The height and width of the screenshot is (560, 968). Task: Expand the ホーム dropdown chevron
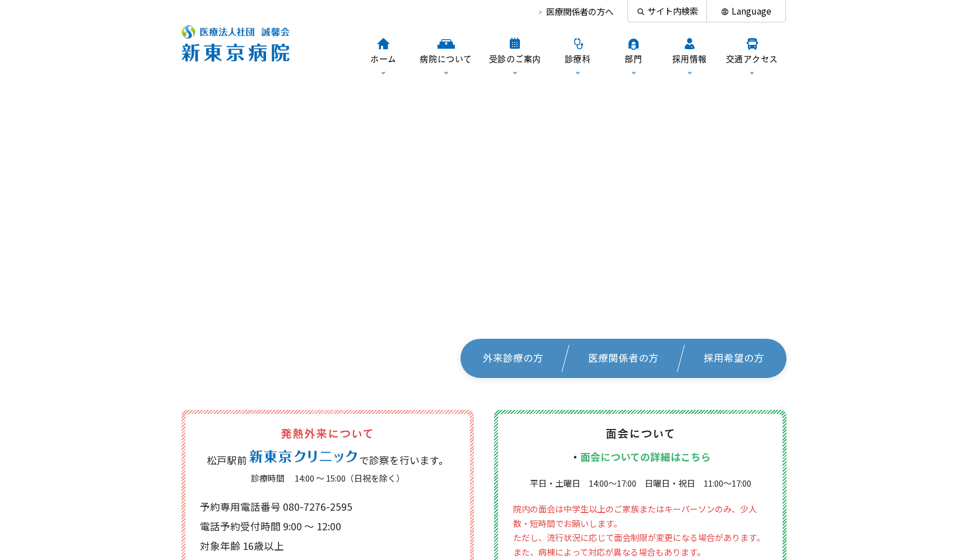pos(383,72)
